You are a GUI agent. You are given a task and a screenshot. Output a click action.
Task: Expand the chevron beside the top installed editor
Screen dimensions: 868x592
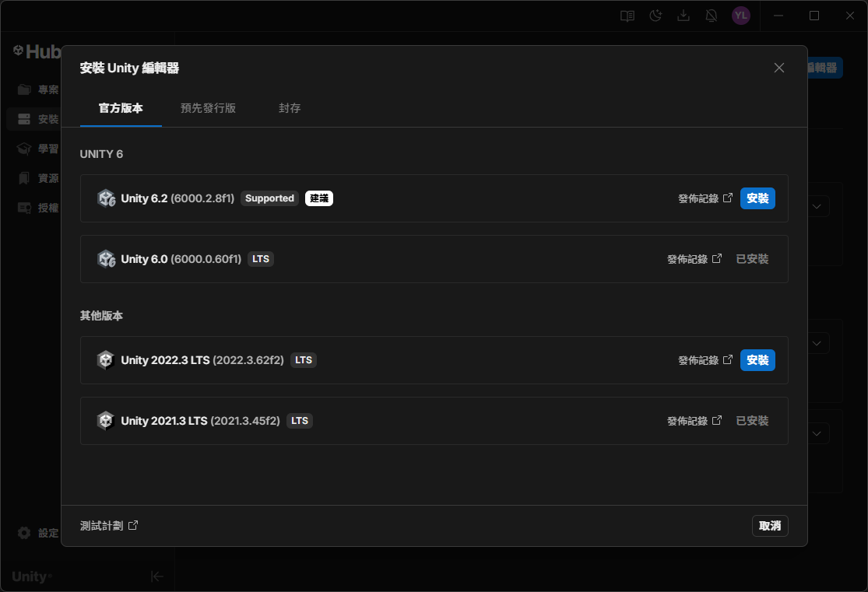[x=816, y=205]
